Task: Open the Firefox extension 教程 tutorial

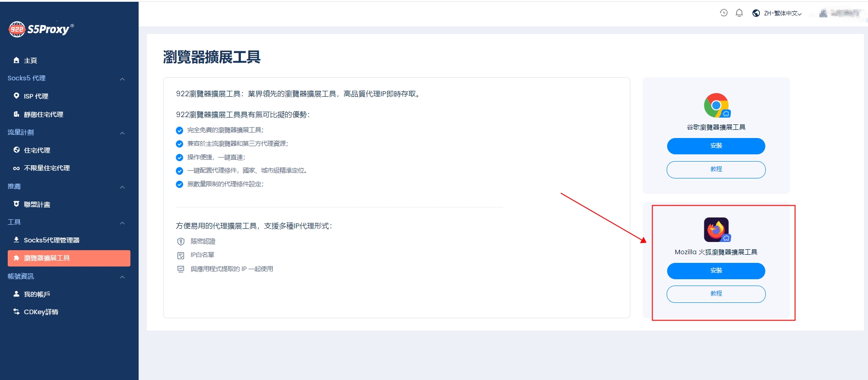Action: coord(716,294)
